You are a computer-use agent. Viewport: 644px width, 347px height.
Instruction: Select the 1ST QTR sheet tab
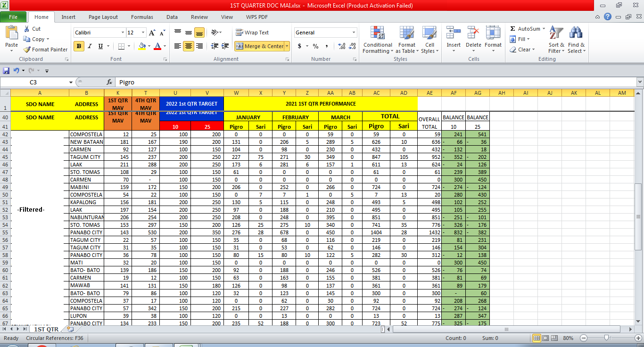pyautogui.click(x=46, y=329)
